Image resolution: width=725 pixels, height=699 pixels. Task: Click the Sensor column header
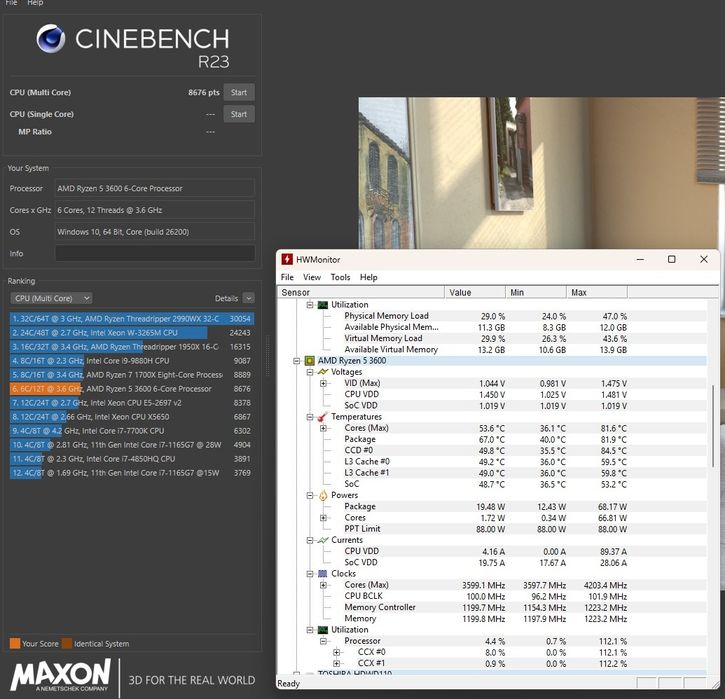tap(361, 292)
